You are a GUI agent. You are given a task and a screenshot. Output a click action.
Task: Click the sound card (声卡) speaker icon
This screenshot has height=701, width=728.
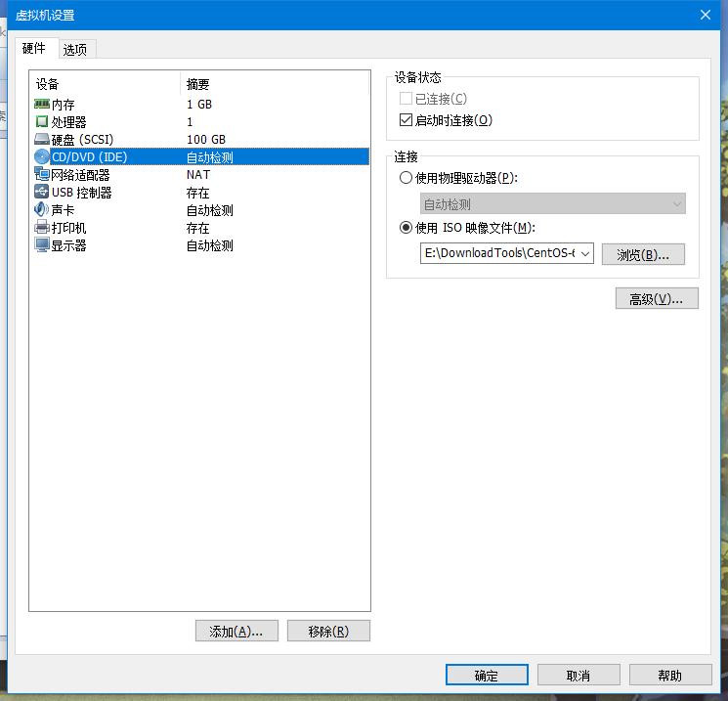pos(42,209)
